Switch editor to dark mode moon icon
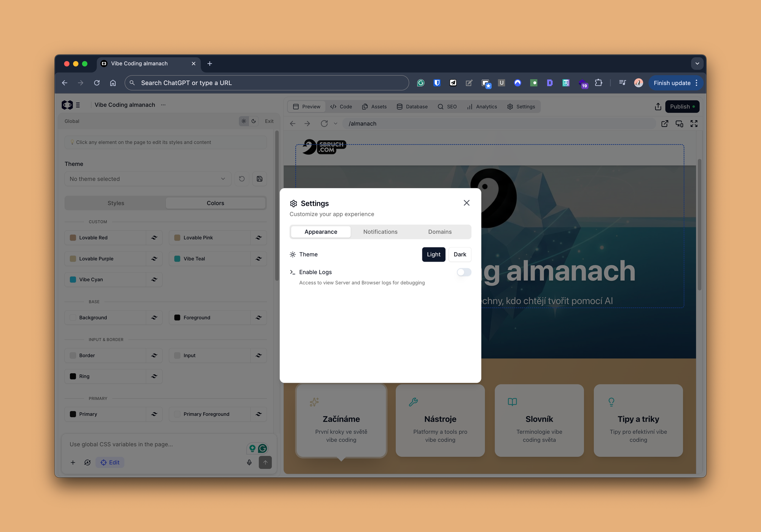 coord(254,121)
